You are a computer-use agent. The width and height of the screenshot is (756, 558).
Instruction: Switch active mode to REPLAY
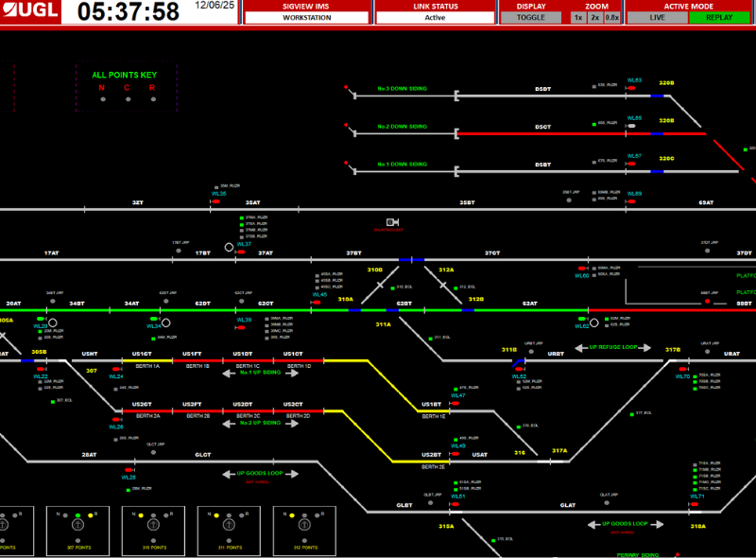(x=719, y=17)
